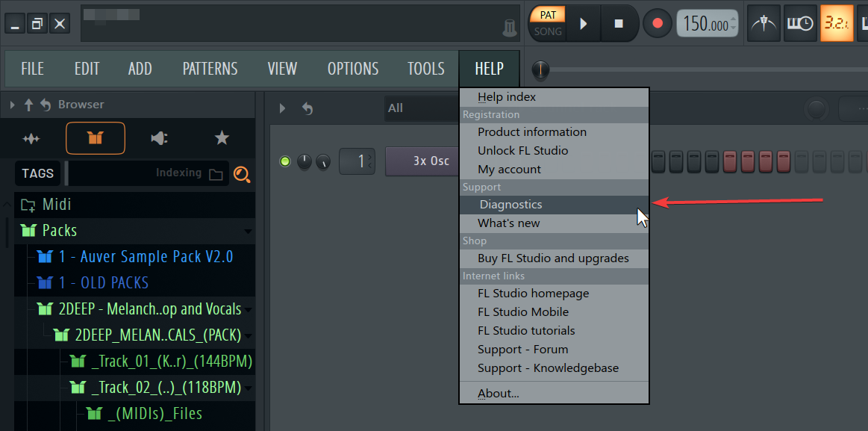
Task: Click the Browser search magnifier icon
Action: (x=242, y=174)
